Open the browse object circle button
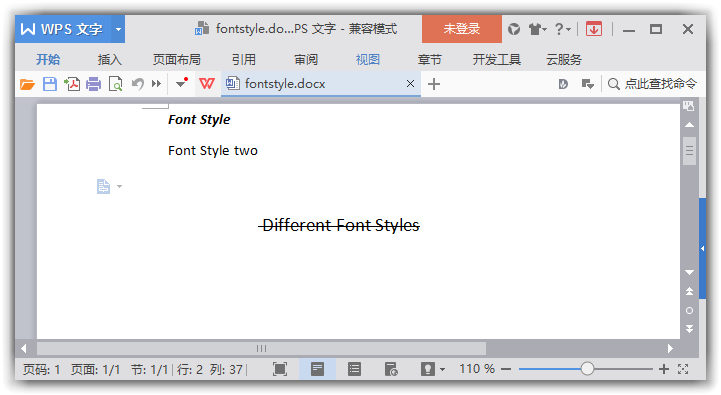The image size is (721, 395). click(689, 311)
